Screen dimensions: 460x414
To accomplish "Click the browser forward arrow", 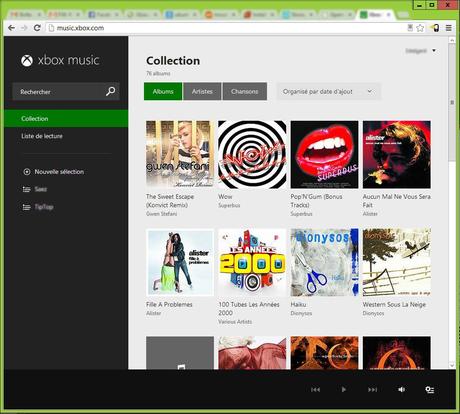I will [24, 28].
